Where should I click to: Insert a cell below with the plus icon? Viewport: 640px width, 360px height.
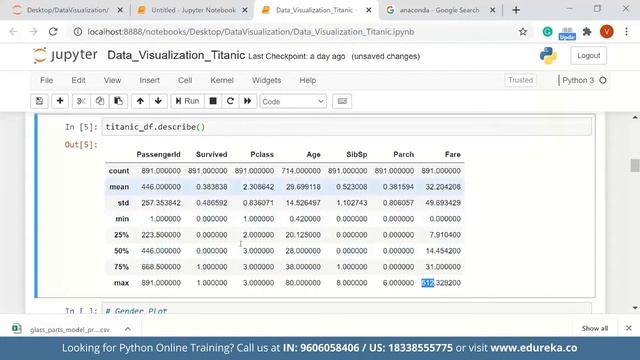[x=60, y=101]
